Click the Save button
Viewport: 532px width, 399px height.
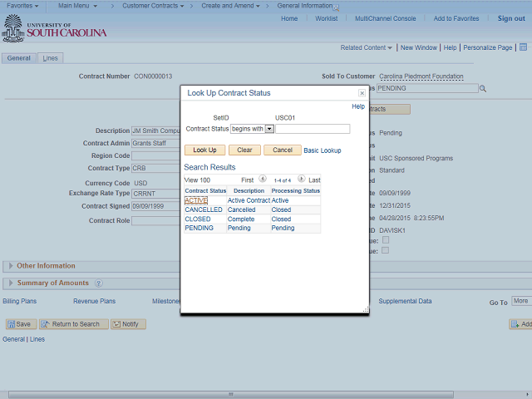(x=21, y=324)
